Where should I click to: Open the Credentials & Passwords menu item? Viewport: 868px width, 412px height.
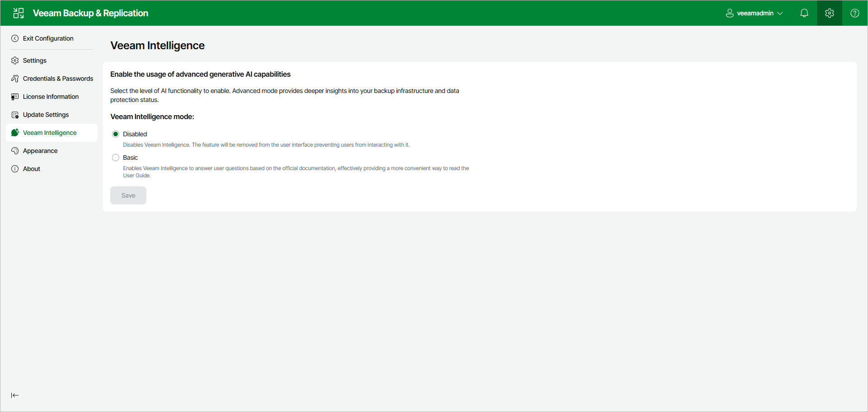51,79
